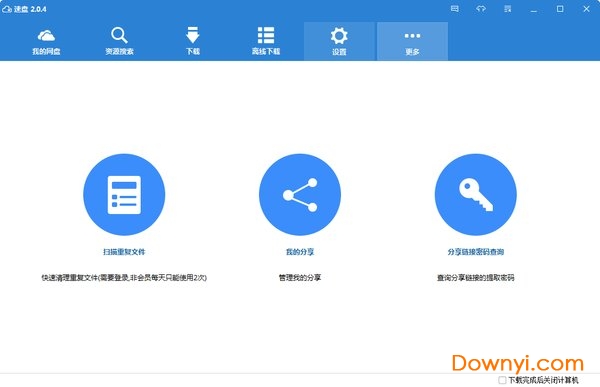Open the 设置 gear settings tab
This screenshot has width=600, height=387.
click(x=339, y=42)
